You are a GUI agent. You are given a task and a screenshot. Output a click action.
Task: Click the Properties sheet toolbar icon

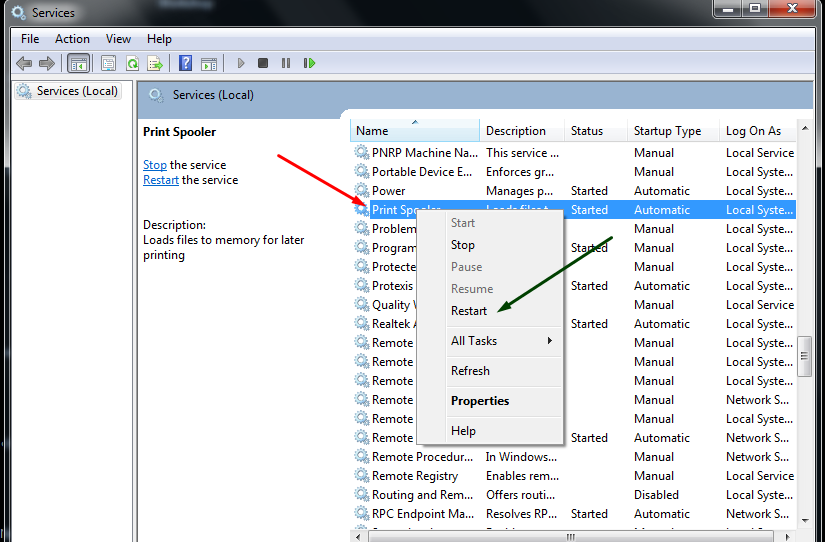point(108,64)
